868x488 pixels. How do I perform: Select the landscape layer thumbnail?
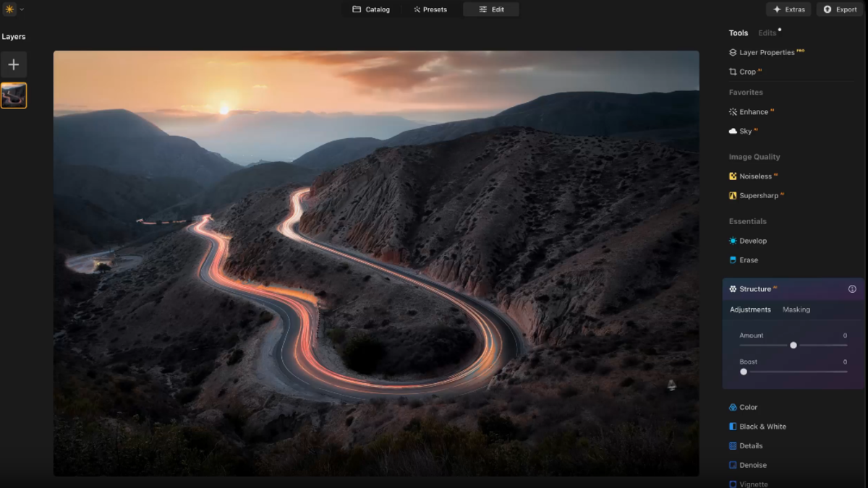pos(13,95)
